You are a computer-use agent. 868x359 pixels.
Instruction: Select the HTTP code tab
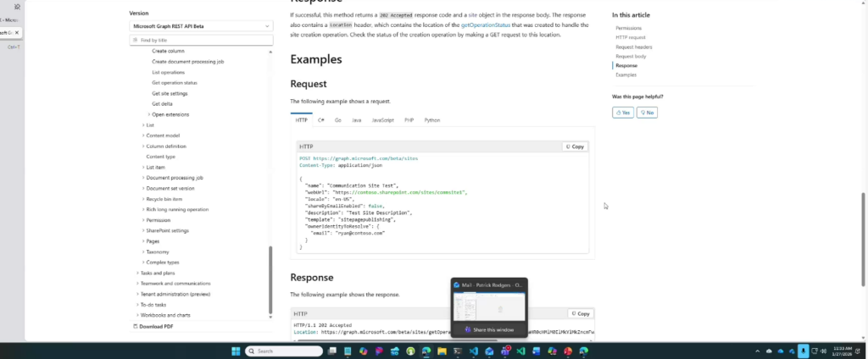[x=301, y=120]
